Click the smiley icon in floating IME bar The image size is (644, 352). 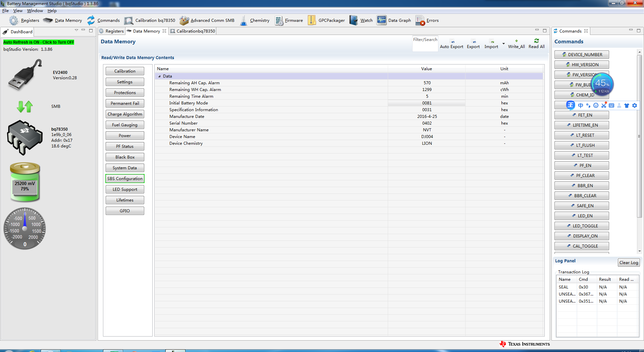click(x=596, y=105)
